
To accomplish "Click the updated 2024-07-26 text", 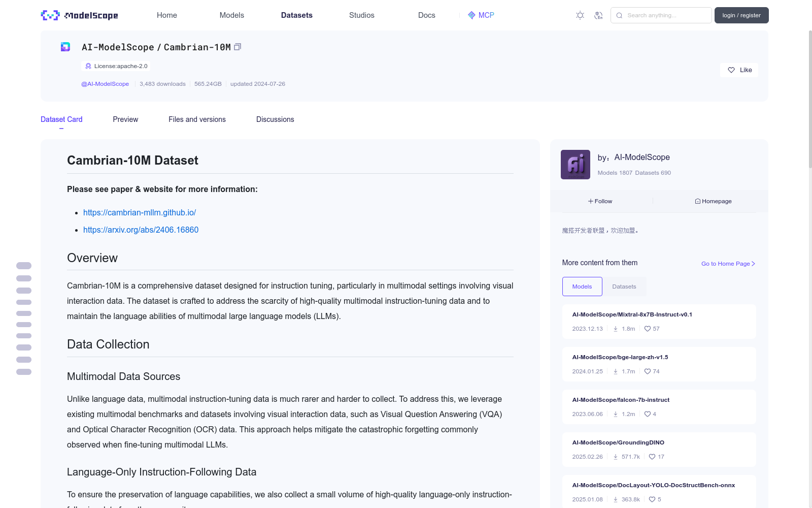I will coord(258,84).
